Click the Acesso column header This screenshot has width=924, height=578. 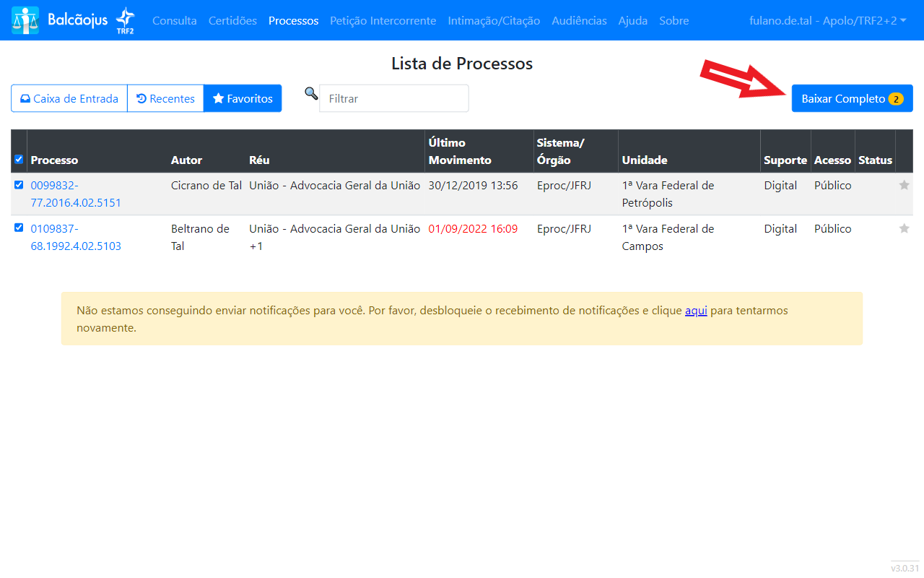[833, 160]
